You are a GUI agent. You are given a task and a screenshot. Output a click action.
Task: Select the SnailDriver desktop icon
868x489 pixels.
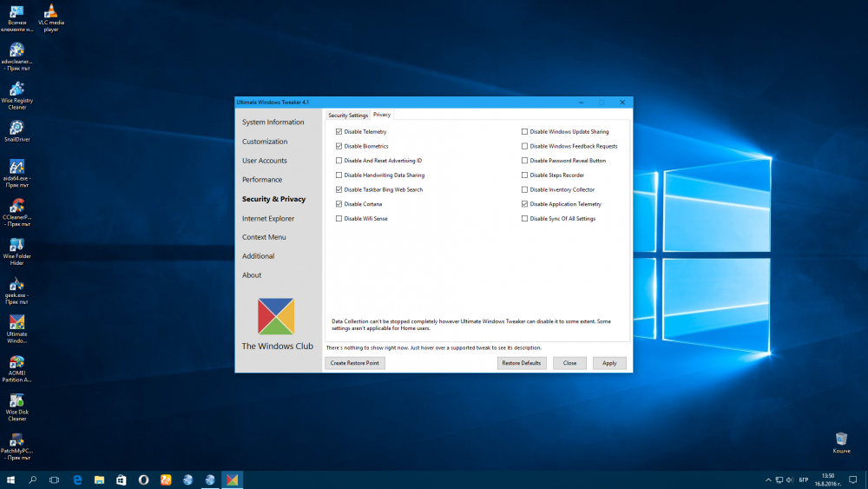[16, 131]
